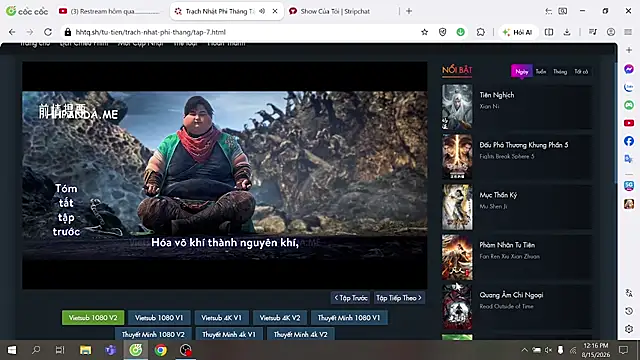This screenshot has width=640, height=360.
Task: Select the Ngày ranking tab
Action: click(x=522, y=71)
